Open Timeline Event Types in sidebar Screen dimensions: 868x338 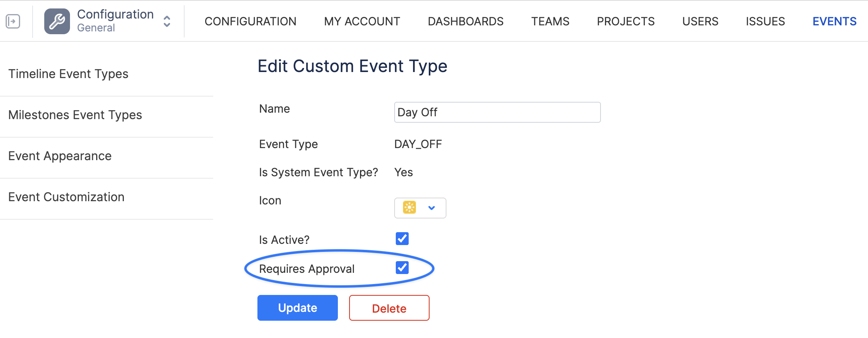(68, 74)
